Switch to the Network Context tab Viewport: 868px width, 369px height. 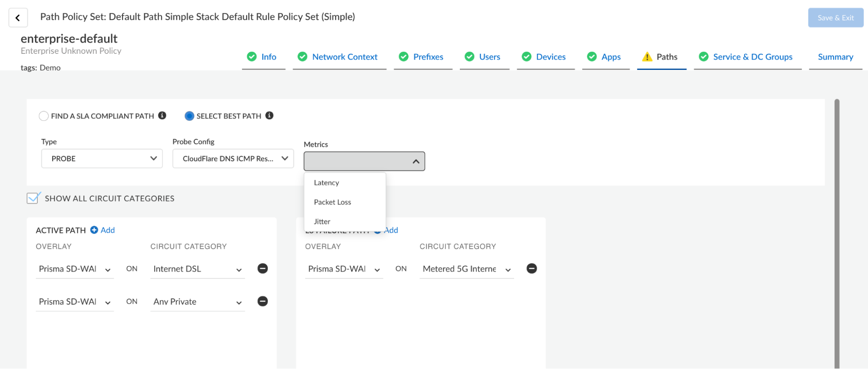(x=344, y=57)
